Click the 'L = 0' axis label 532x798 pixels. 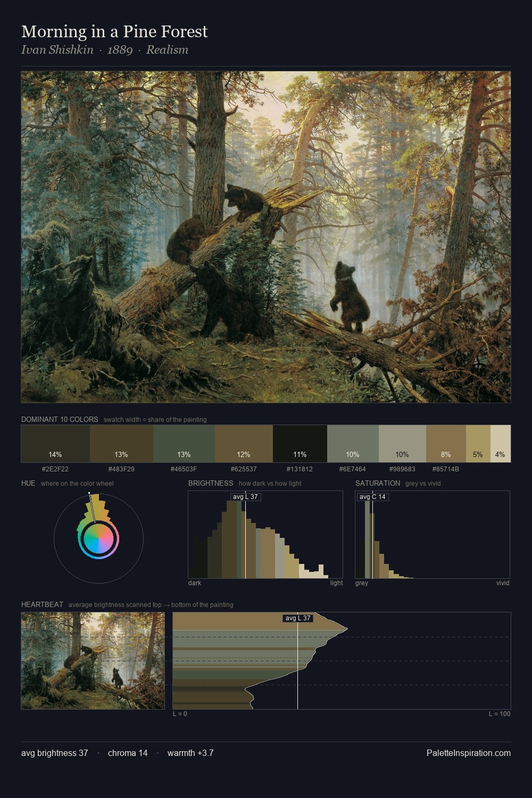pyautogui.click(x=180, y=714)
